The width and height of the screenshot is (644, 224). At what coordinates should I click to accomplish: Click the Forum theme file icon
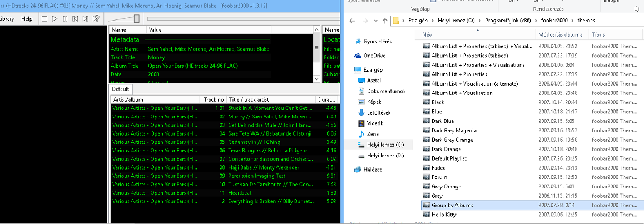click(426, 177)
